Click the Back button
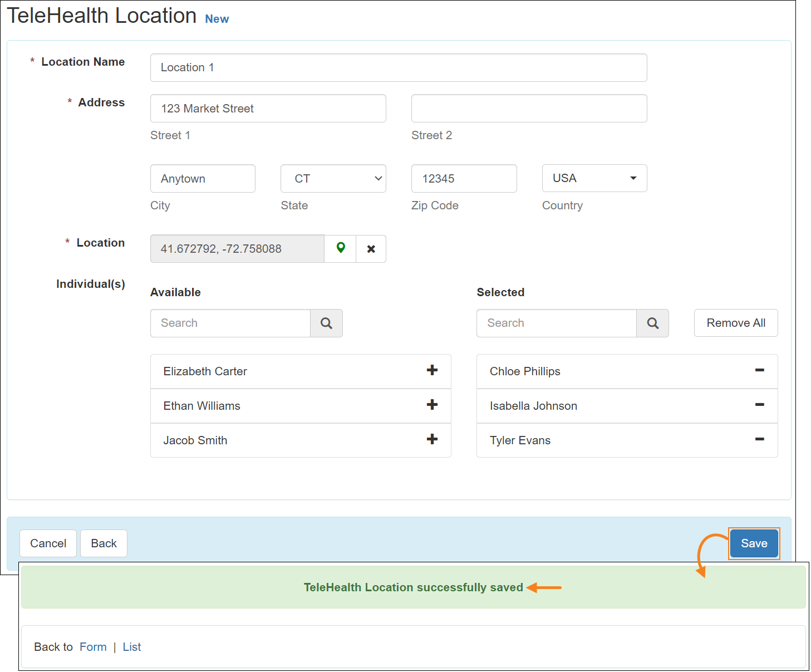The image size is (811, 672). point(104,543)
